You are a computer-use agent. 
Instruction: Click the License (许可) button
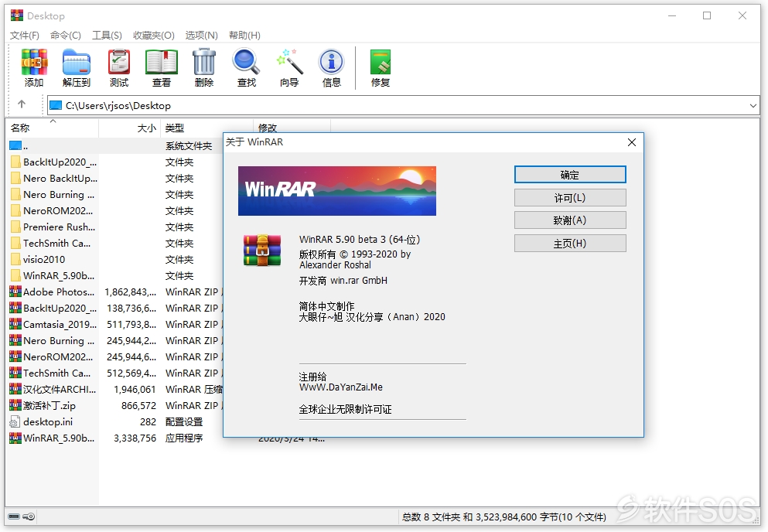click(570, 198)
